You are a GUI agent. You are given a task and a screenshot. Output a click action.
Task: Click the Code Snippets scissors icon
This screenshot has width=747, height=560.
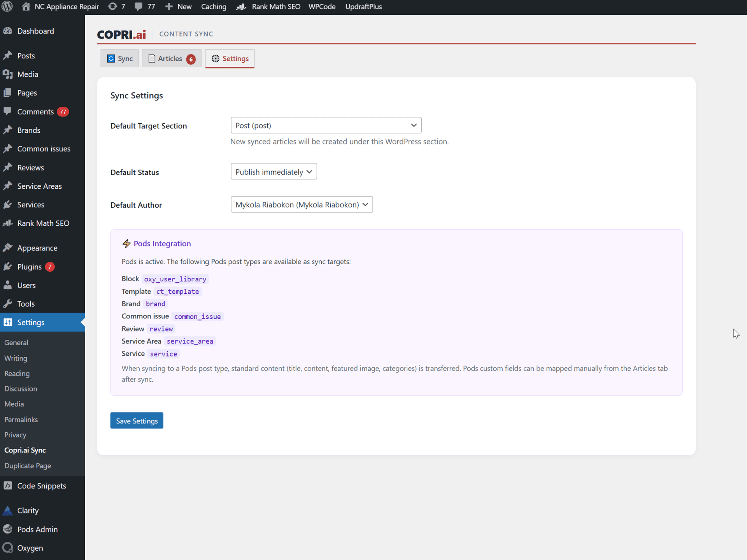coord(8,486)
